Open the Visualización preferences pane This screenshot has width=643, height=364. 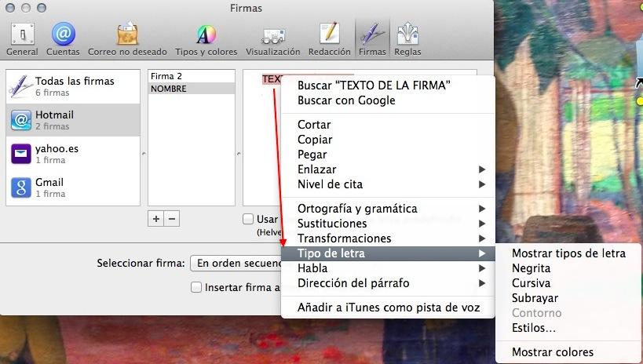click(x=272, y=38)
